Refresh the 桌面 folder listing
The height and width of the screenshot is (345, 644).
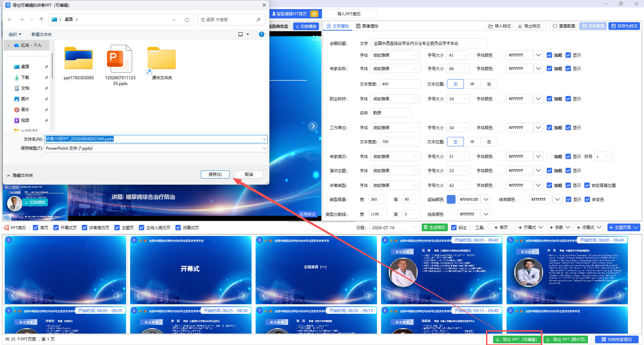pyautogui.click(x=187, y=20)
